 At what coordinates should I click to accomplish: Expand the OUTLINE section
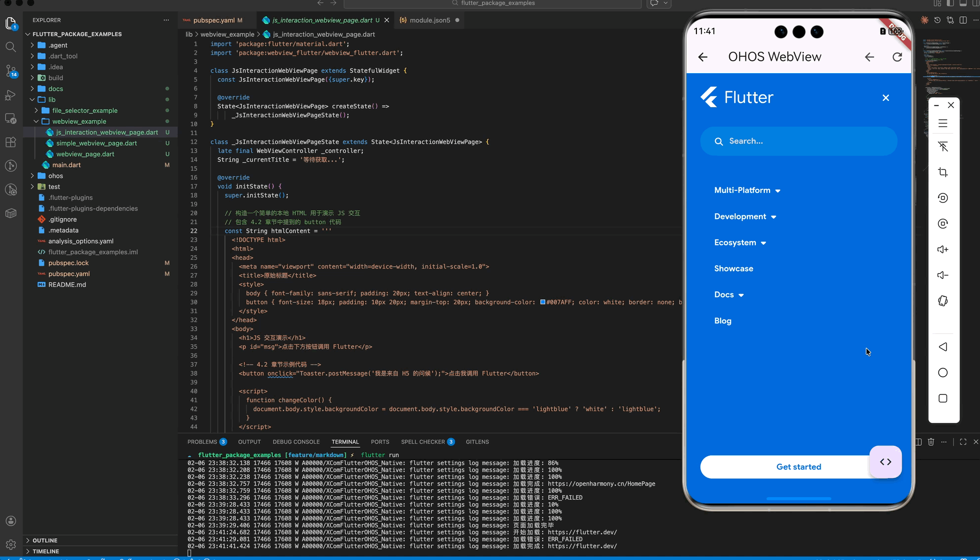tap(45, 540)
